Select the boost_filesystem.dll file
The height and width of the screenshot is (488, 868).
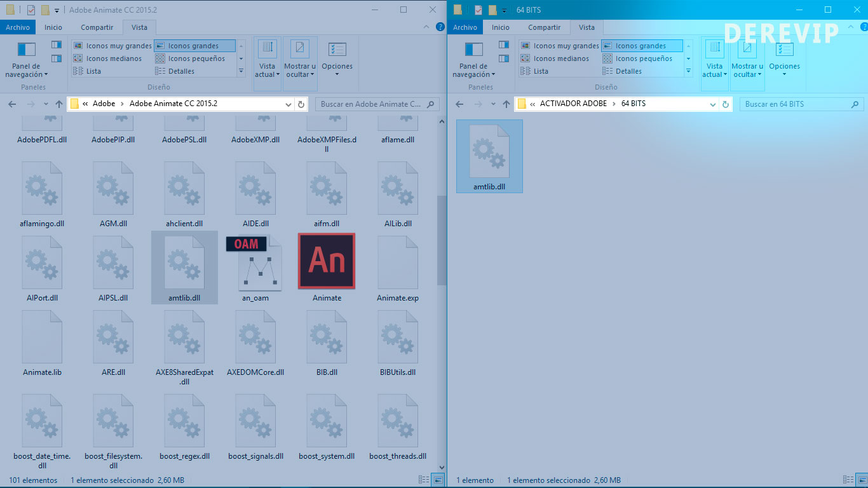(113, 431)
